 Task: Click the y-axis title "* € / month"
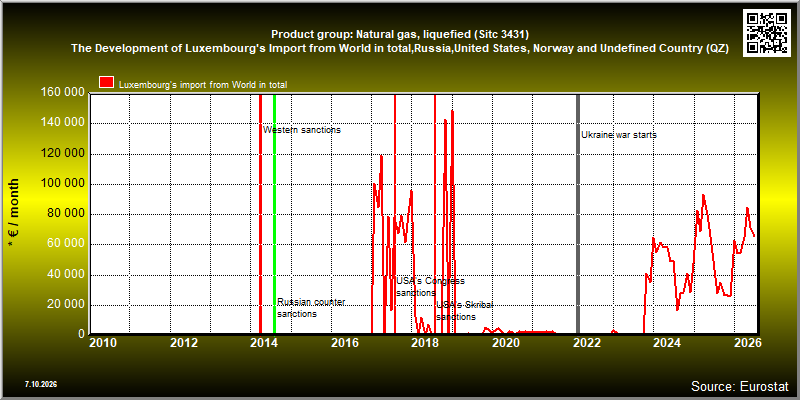14,213
